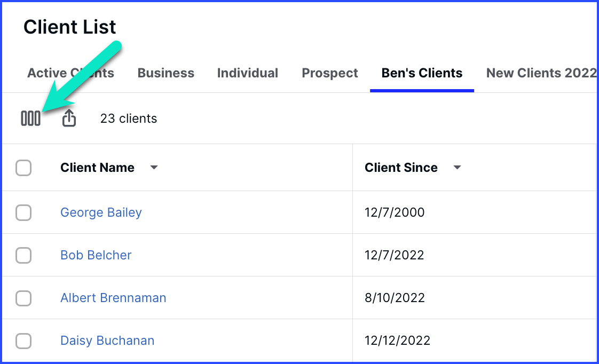Image resolution: width=599 pixels, height=364 pixels.
Task: Expand the Client Name sort dropdown arrow
Action: click(x=154, y=167)
